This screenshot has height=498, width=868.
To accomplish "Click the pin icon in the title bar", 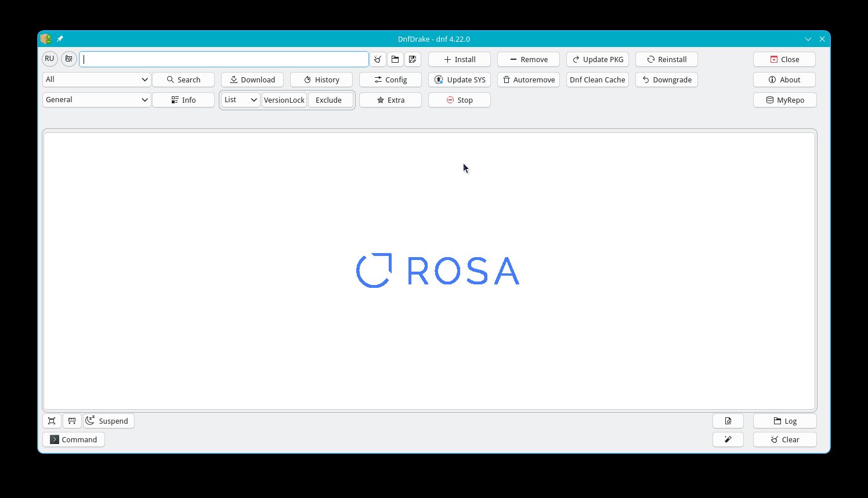I will click(x=60, y=39).
